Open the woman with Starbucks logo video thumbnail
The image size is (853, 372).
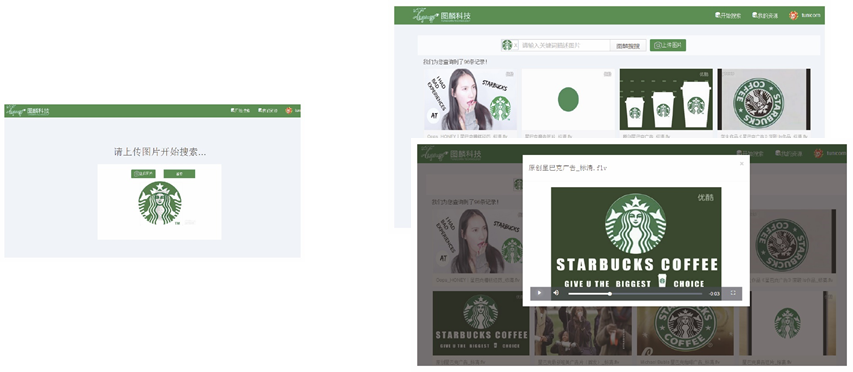pos(470,99)
